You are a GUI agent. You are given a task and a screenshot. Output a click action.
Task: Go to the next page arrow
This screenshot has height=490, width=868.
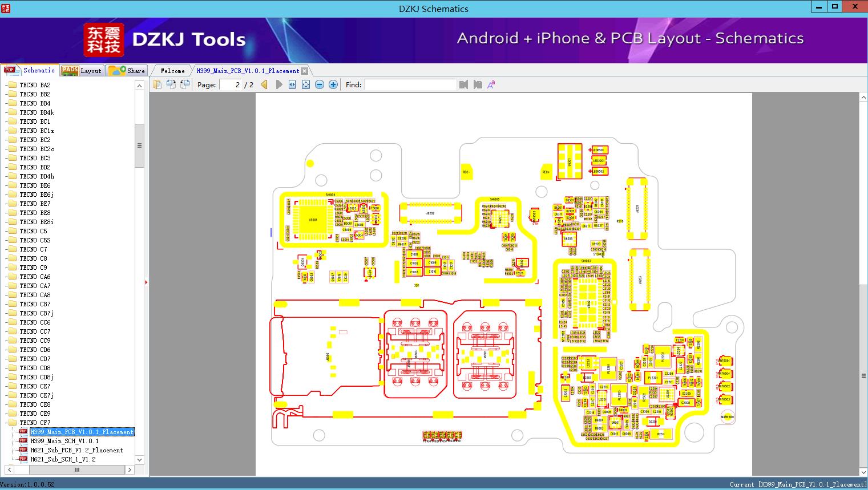(279, 84)
